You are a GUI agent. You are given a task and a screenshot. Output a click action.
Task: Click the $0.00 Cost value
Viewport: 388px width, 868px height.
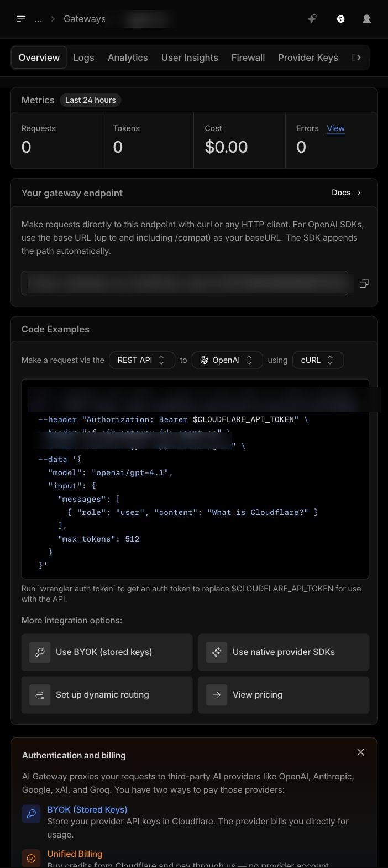click(226, 147)
